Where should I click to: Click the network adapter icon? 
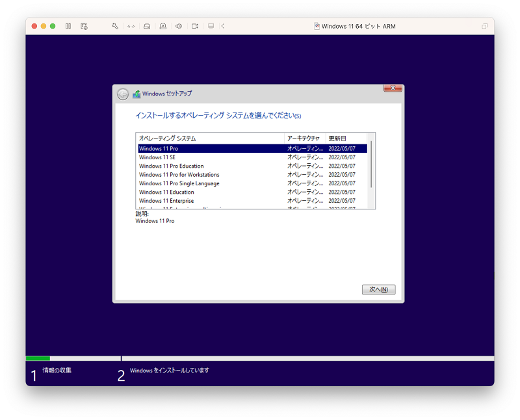[x=131, y=26]
